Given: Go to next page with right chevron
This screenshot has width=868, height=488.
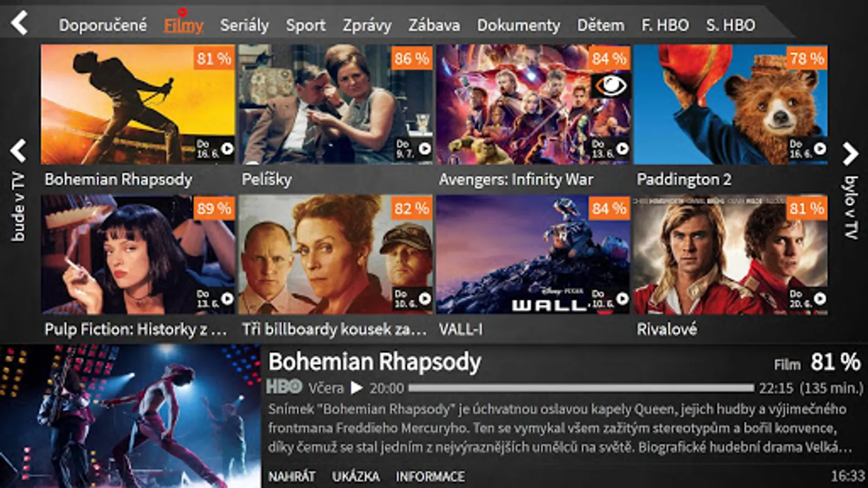Looking at the screenshot, I should pyautogui.click(x=850, y=154).
